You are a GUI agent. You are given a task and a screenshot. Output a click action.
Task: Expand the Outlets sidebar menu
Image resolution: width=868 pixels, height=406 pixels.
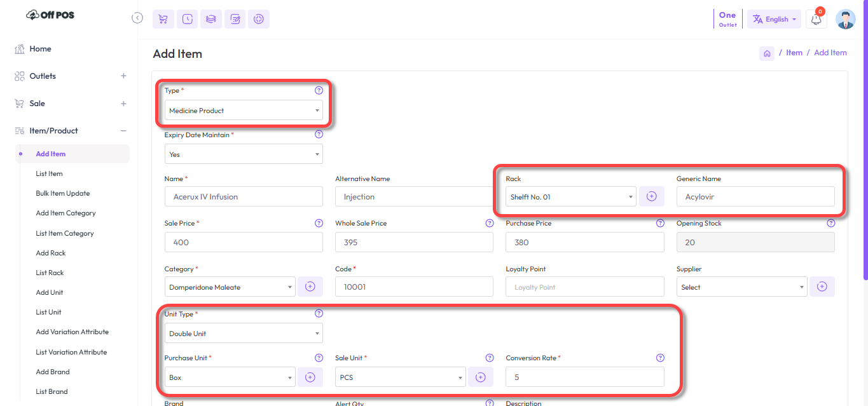click(x=123, y=76)
